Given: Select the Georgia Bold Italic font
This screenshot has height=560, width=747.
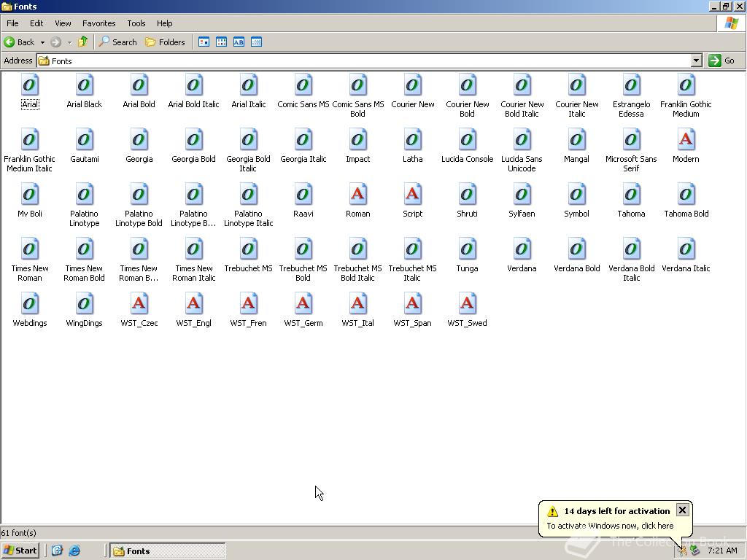Looking at the screenshot, I should [x=248, y=150].
